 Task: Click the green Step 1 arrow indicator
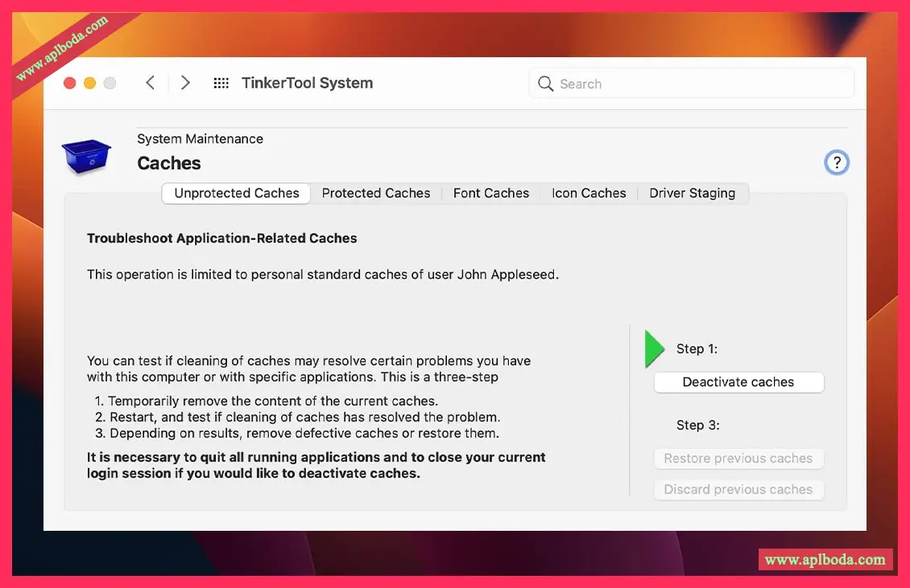point(655,349)
